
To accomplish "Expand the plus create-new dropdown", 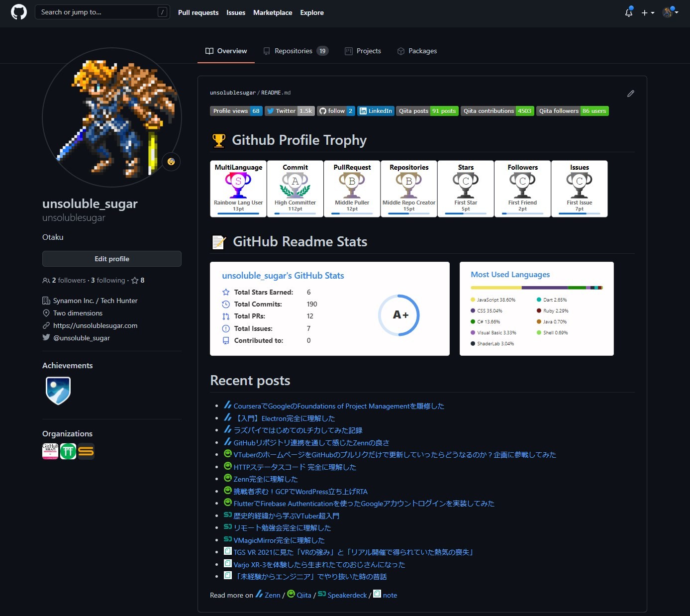I will pyautogui.click(x=648, y=12).
